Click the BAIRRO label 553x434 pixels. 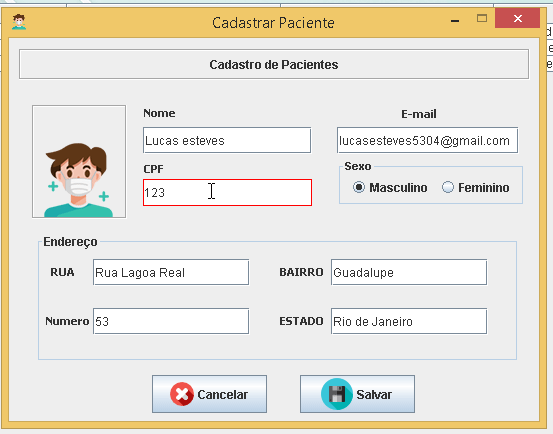301,272
